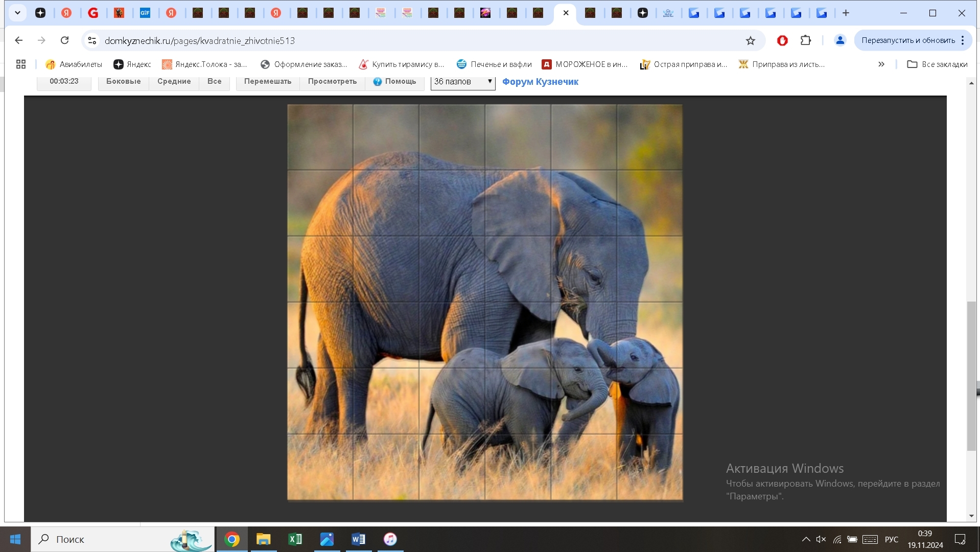Open the Приправа из листь... bookmark

click(x=781, y=64)
